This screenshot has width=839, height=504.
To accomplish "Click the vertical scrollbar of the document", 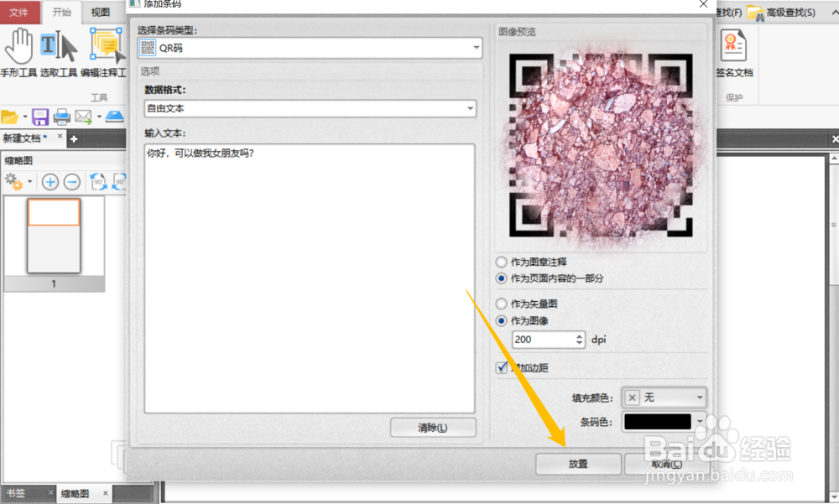I will pyautogui.click(x=834, y=326).
